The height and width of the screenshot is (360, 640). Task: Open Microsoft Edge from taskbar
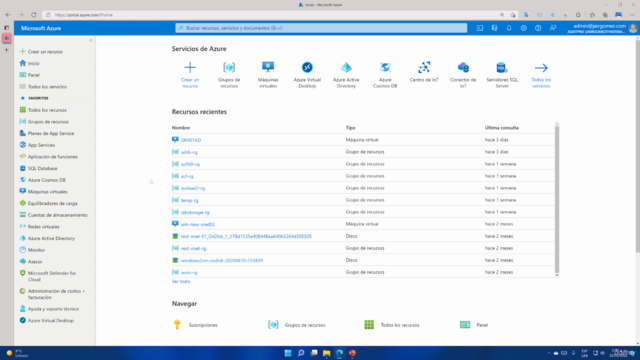coord(340,353)
